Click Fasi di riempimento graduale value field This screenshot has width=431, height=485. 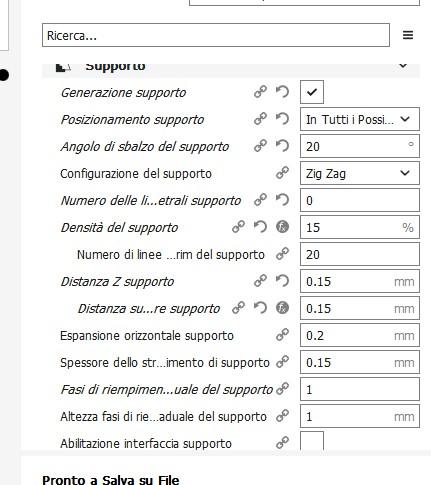coord(360,389)
